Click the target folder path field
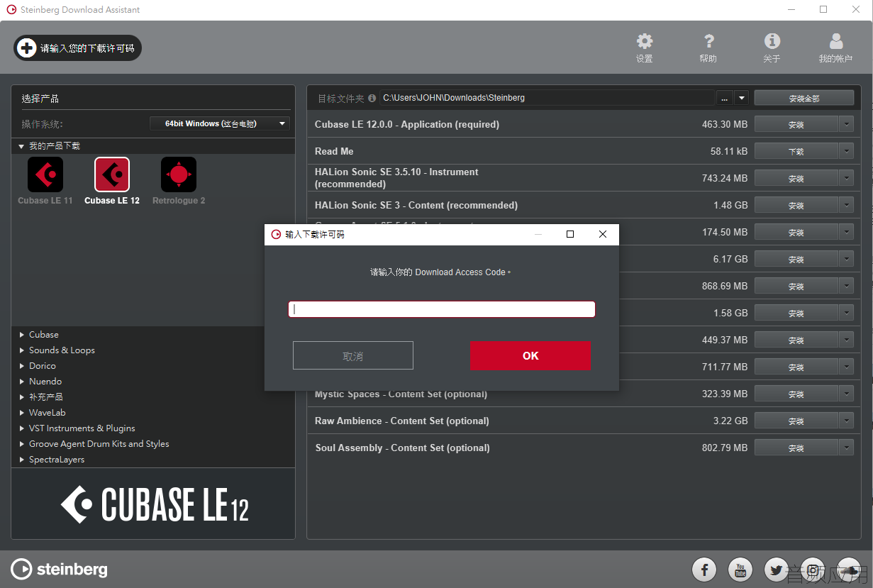This screenshot has height=588, width=873. 547,98
